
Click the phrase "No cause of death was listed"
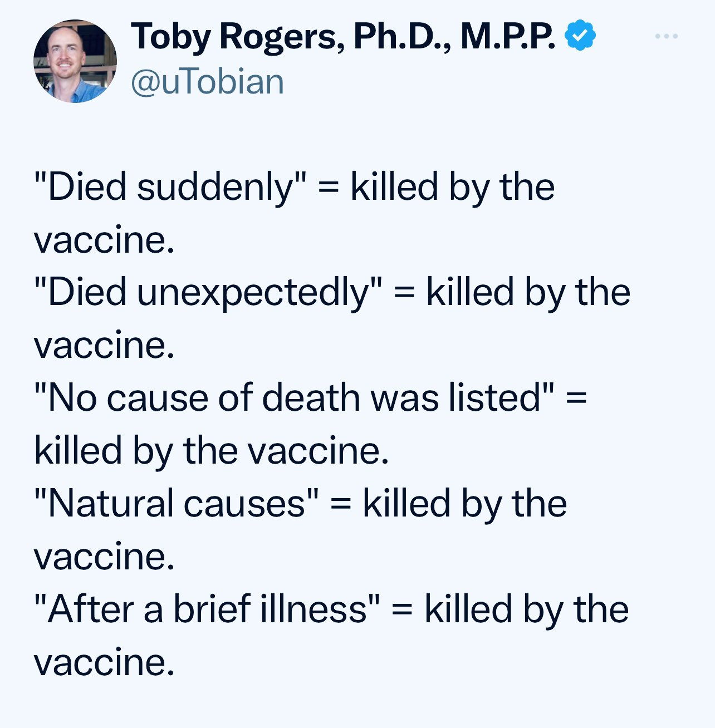(x=295, y=397)
